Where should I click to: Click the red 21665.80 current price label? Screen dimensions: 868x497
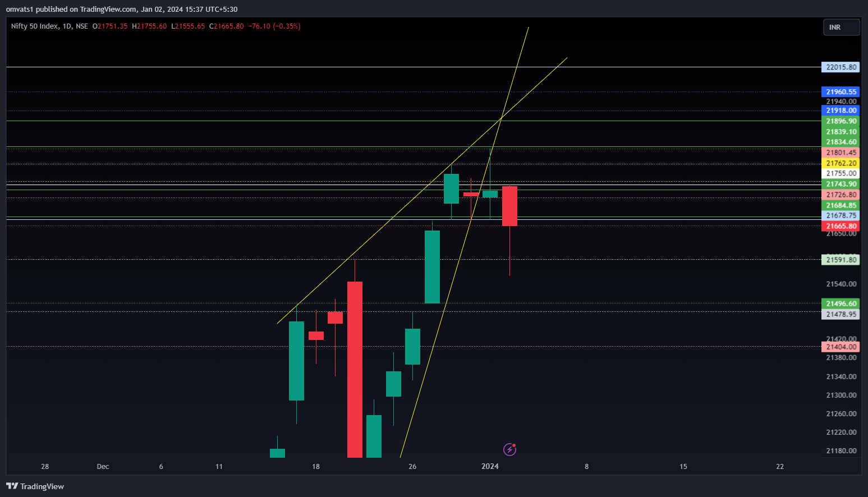(841, 226)
